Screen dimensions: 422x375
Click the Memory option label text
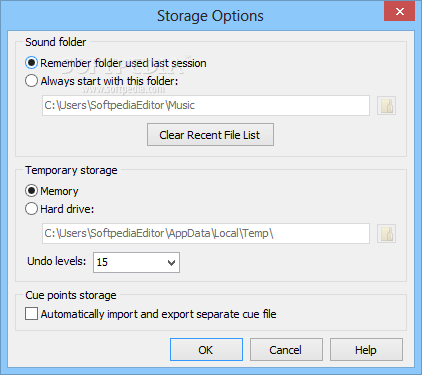pos(59,191)
